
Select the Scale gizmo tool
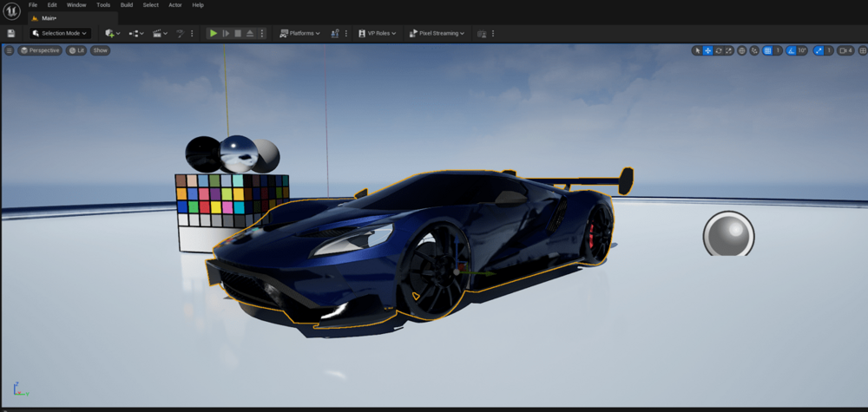point(730,50)
